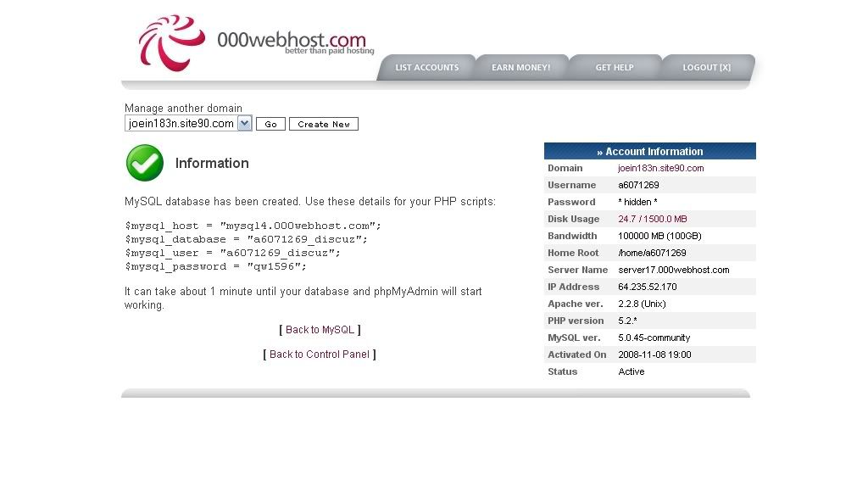Click PHP version value 5.2.*

click(x=628, y=321)
